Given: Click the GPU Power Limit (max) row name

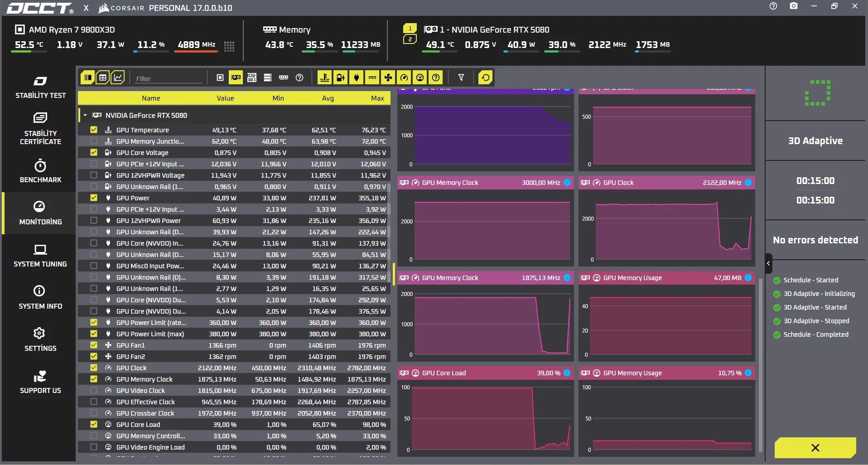Looking at the screenshot, I should pyautogui.click(x=150, y=334).
